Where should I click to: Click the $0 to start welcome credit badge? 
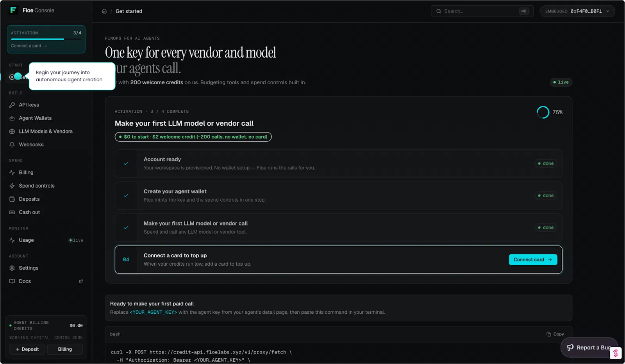tap(193, 137)
